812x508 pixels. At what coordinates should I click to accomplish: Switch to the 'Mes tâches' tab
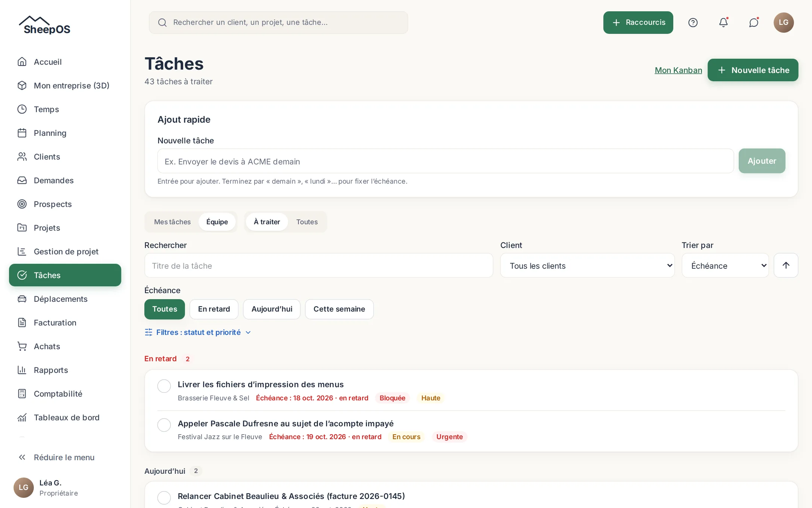click(172, 222)
